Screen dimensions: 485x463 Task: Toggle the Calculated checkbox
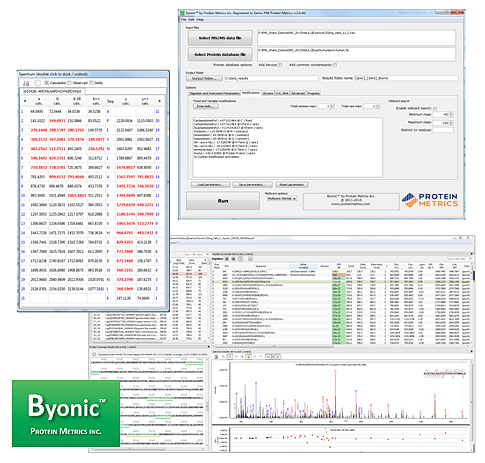click(x=47, y=83)
